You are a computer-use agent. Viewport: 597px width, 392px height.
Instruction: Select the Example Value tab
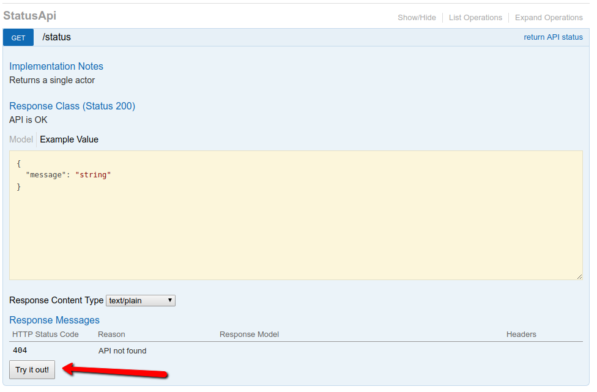click(69, 139)
